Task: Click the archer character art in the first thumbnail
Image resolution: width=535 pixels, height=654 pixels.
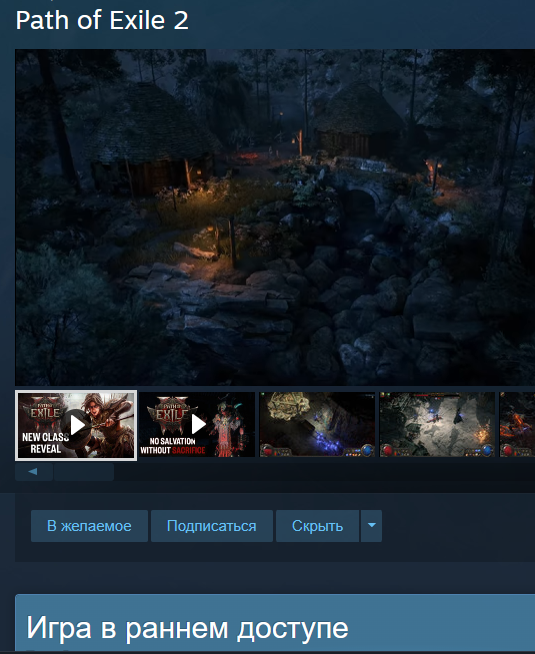Action: click(104, 421)
